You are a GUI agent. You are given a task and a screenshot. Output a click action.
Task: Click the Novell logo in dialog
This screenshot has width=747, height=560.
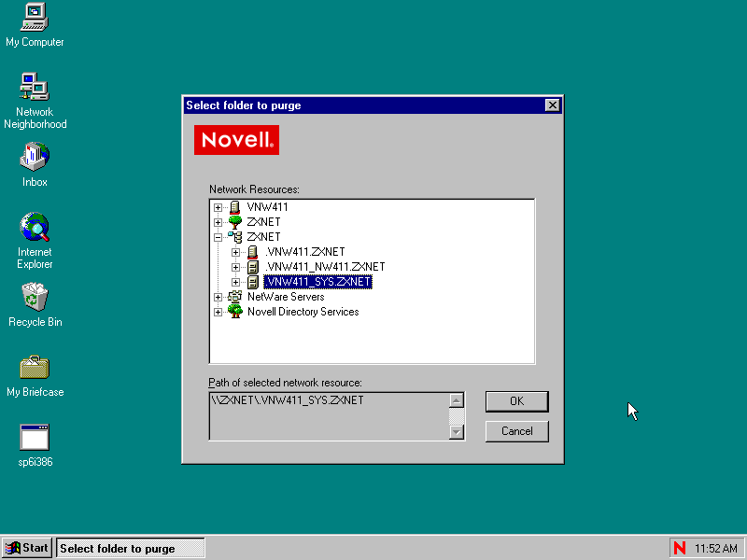pyautogui.click(x=236, y=140)
